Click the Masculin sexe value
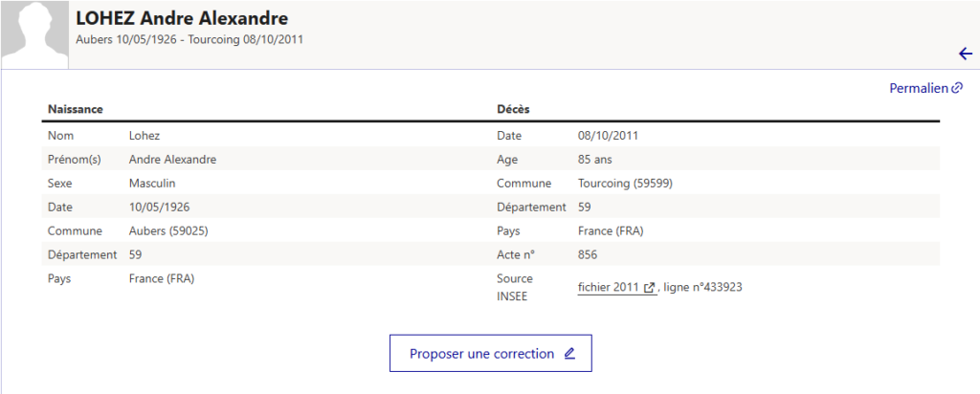The image size is (980, 394). 152,183
